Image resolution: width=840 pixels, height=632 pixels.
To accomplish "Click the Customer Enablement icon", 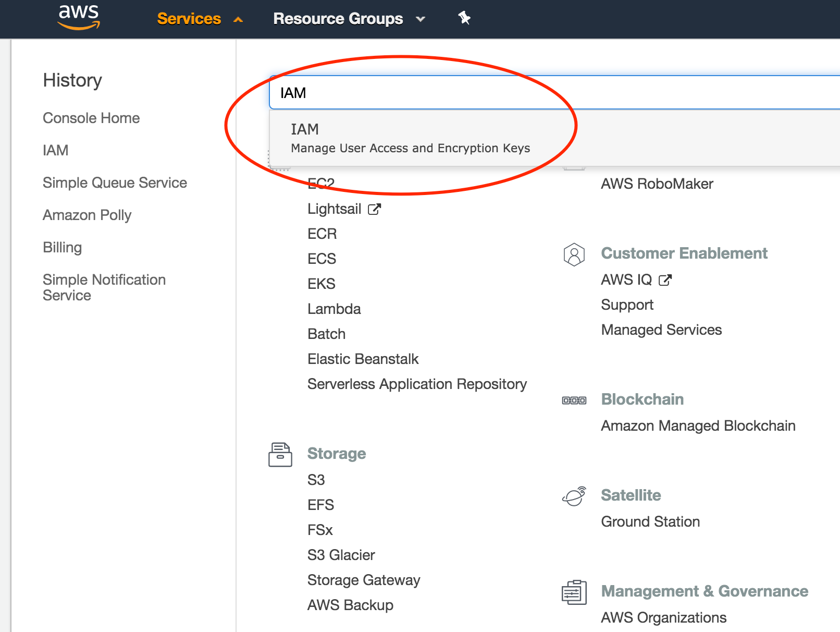I will 574,254.
